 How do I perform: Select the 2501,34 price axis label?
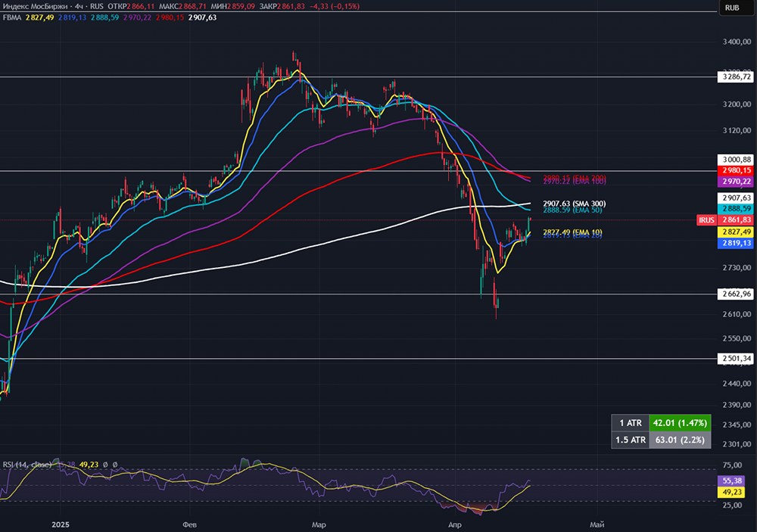(736, 358)
